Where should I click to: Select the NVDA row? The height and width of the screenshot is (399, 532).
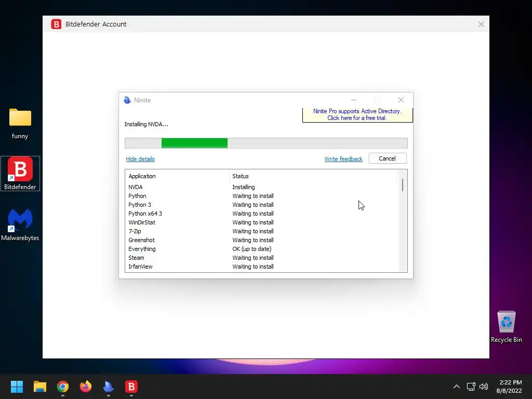[261, 187]
